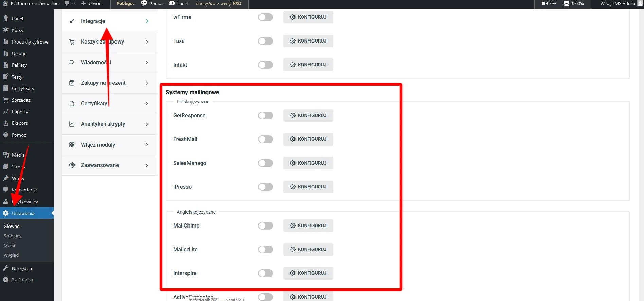Turn on the Infakt toggle

click(x=266, y=65)
